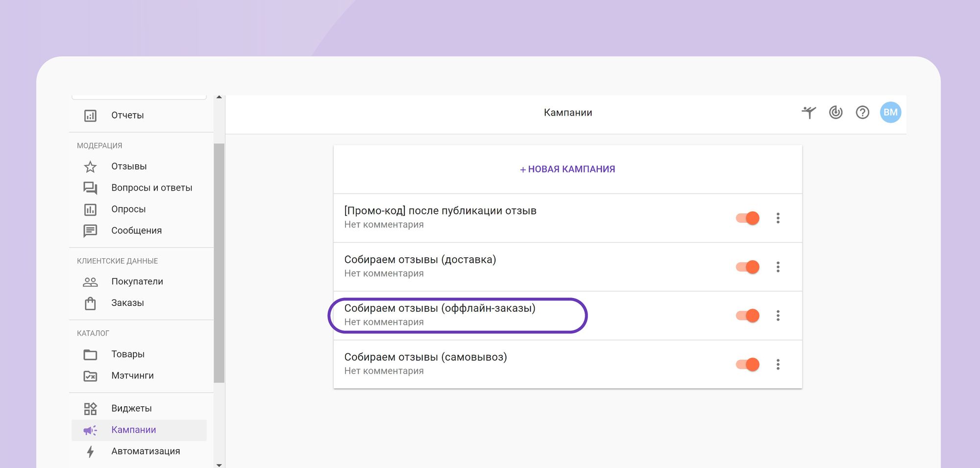Click the widgets grid icon for Виджеты

pos(90,409)
